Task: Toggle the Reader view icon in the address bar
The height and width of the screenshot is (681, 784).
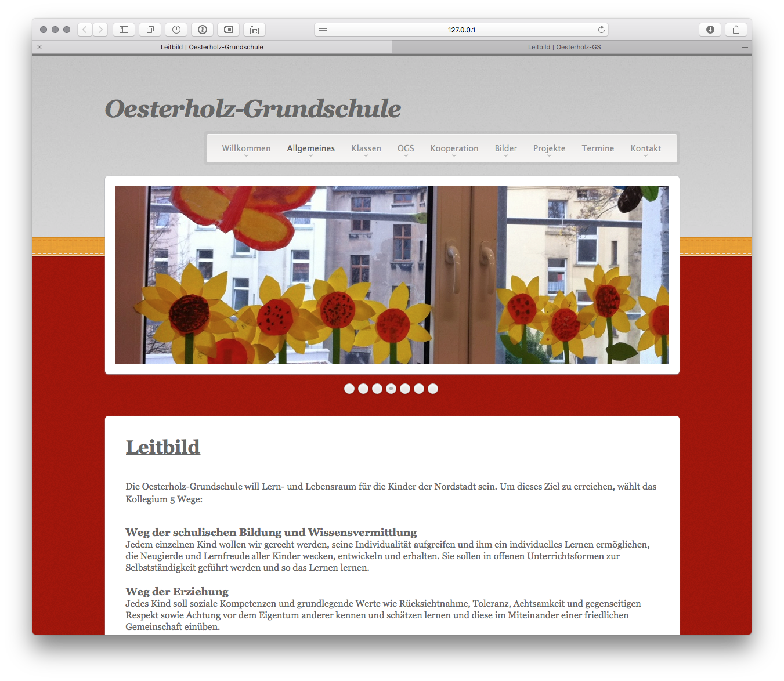Action: (x=323, y=30)
